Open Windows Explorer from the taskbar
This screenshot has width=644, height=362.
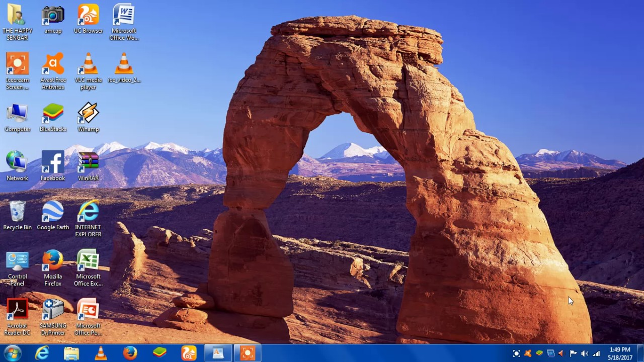(x=71, y=353)
